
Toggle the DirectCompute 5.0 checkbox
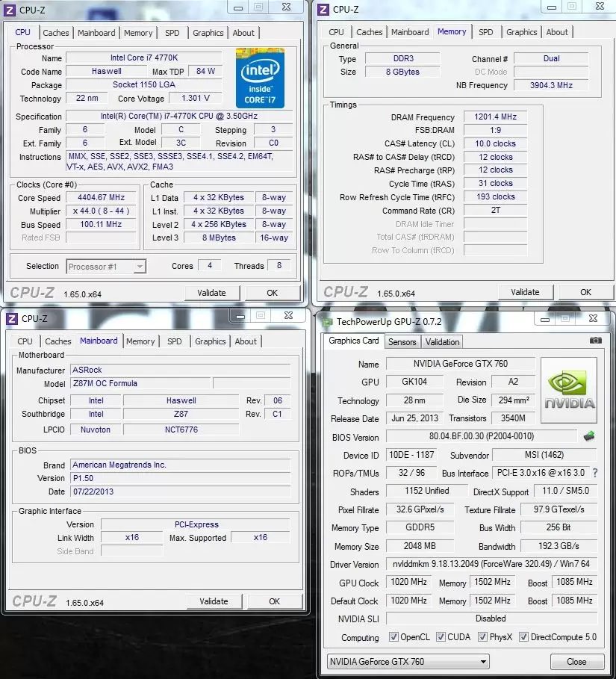click(x=524, y=637)
